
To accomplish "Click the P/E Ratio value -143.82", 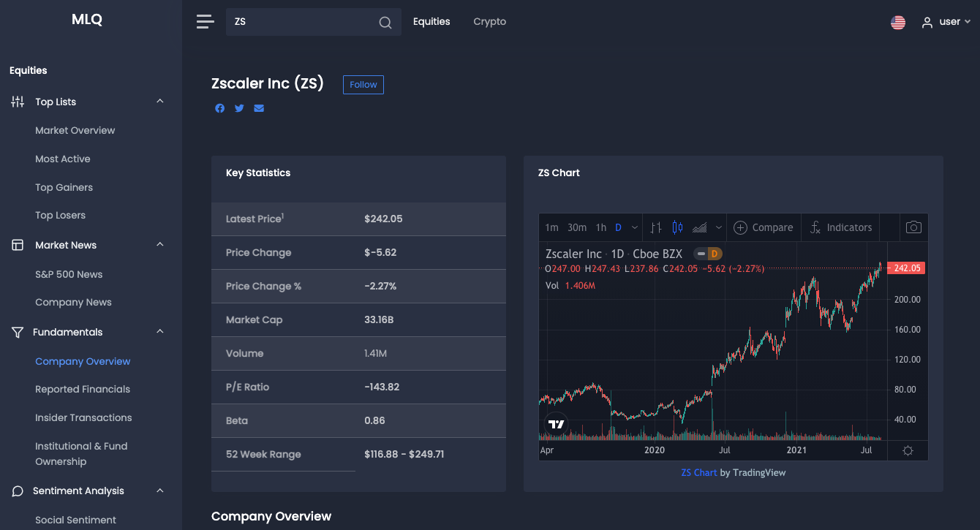I will pyautogui.click(x=382, y=387).
